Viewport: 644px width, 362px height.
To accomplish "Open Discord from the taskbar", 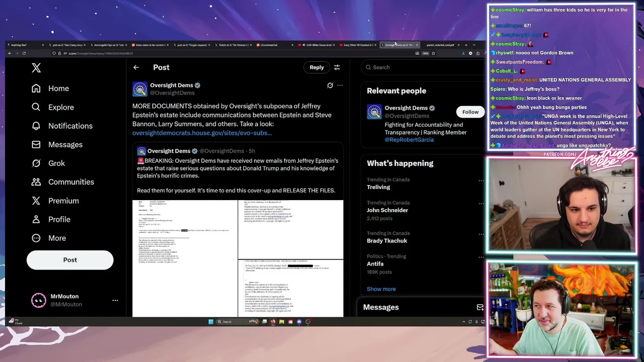I will click(x=299, y=322).
